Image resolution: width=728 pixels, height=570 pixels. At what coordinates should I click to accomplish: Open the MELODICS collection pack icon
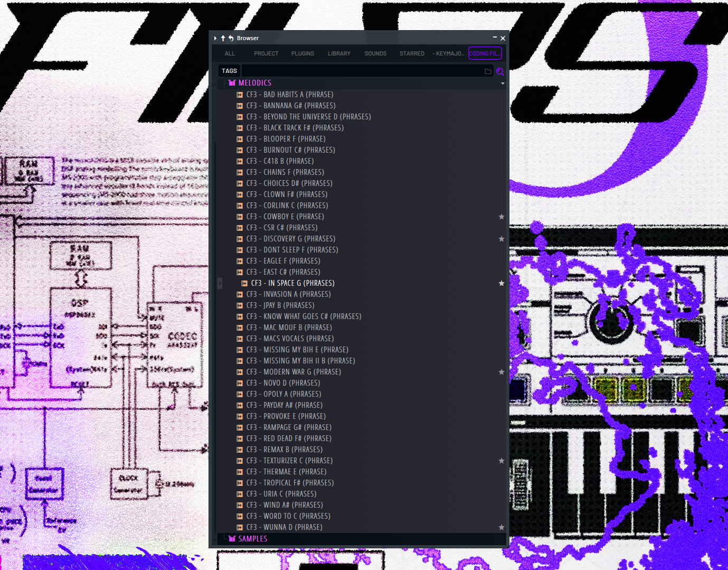coord(232,82)
